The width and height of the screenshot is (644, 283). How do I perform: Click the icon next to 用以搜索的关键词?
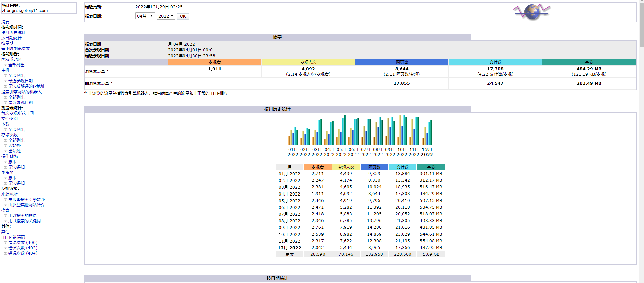tap(5, 221)
